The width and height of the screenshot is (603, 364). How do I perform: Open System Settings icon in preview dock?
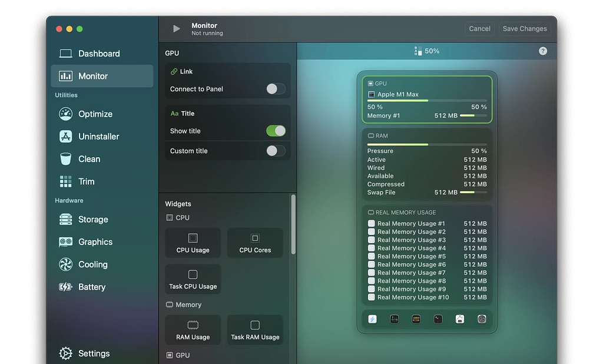(x=482, y=319)
